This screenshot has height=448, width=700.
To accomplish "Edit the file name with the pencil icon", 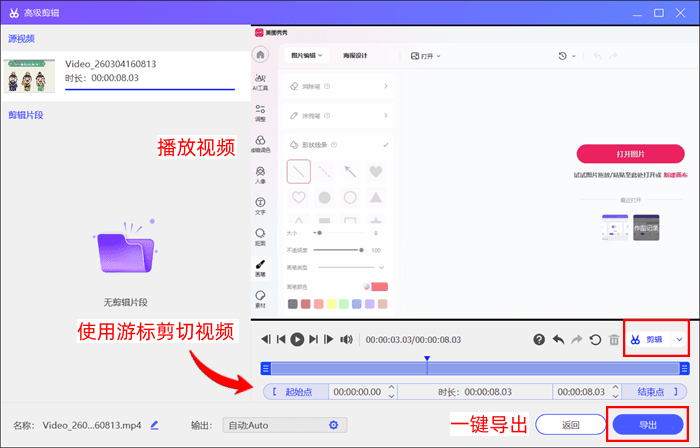I will (x=155, y=425).
